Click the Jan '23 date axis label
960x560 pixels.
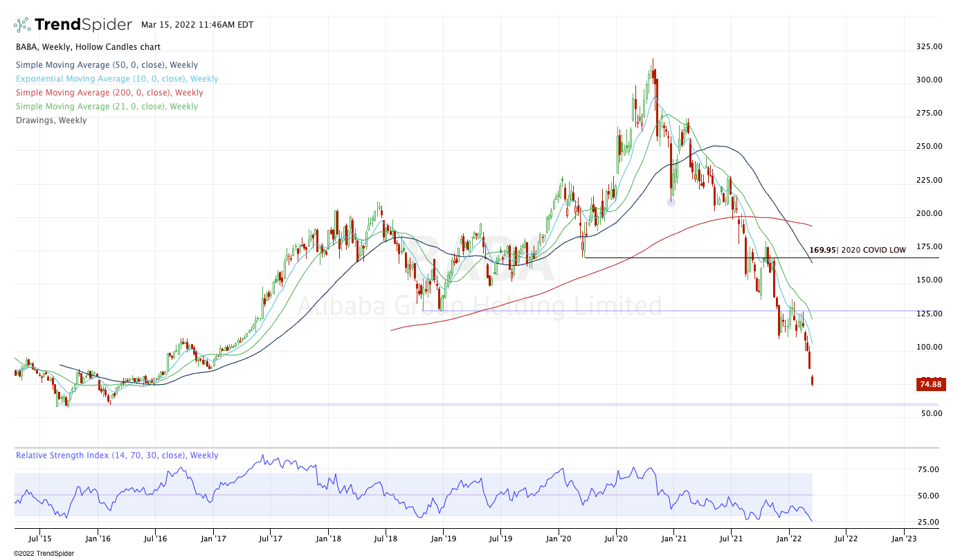click(x=904, y=537)
